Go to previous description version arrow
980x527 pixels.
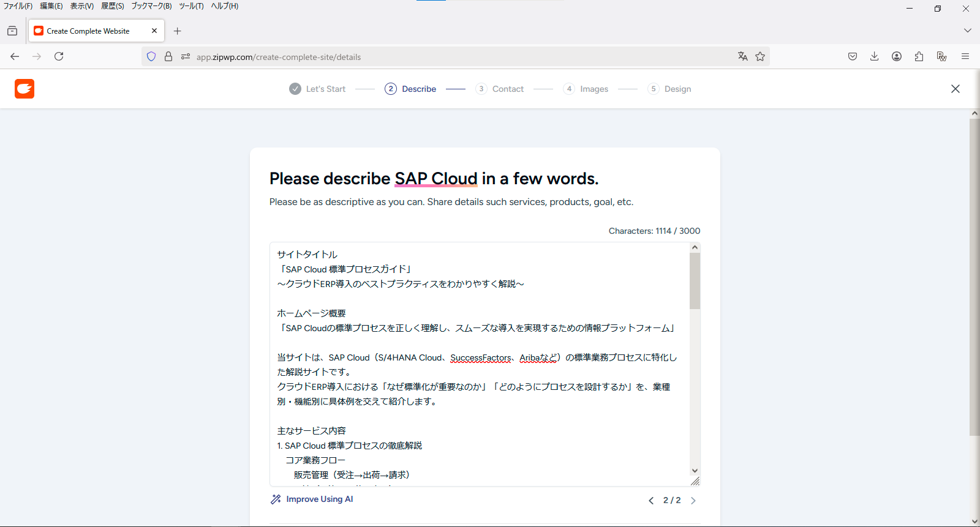point(651,501)
